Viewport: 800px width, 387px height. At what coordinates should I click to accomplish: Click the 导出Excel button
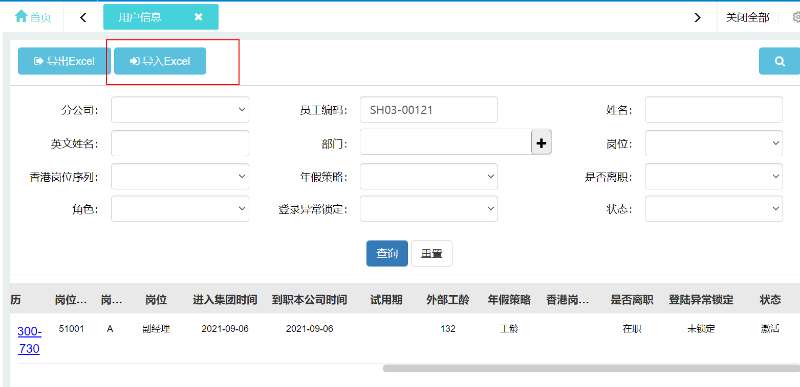click(64, 61)
